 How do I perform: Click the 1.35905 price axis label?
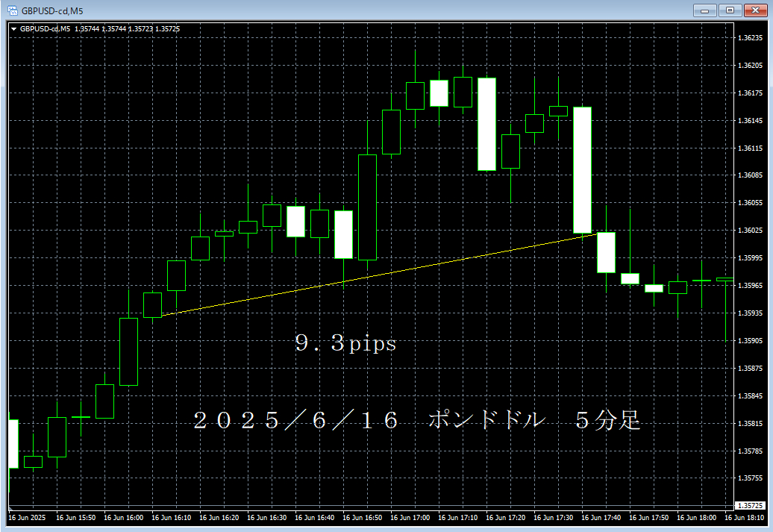[751, 341]
